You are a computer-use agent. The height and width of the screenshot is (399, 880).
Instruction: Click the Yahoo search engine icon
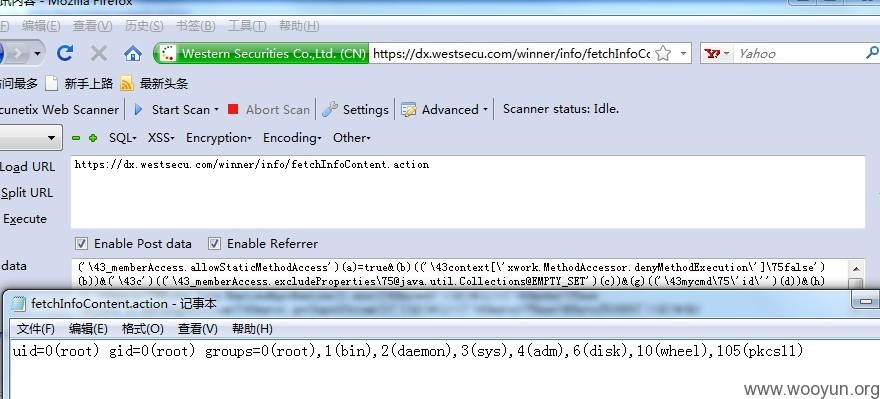(x=712, y=54)
